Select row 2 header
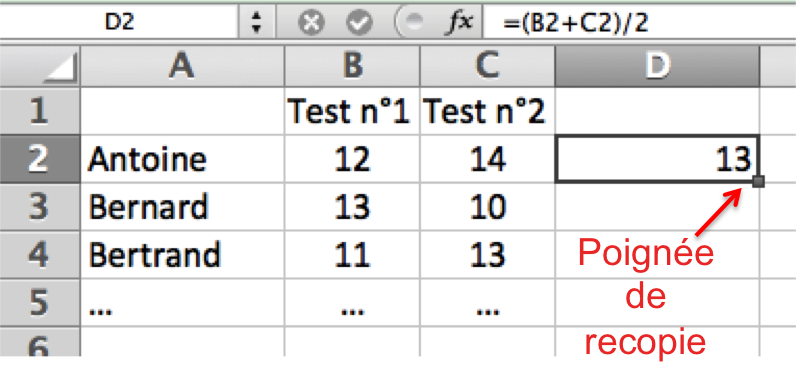This screenshot has height=367, width=796. coord(40,159)
